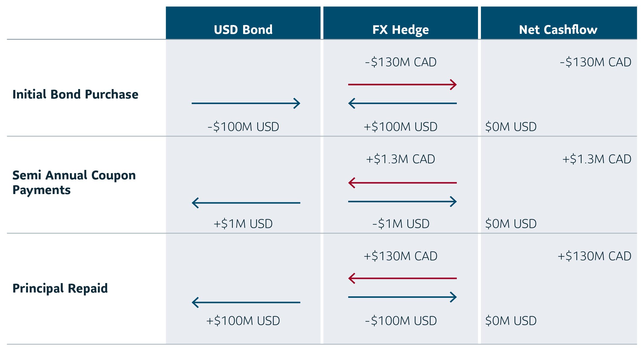
Task: Click the red arrow under -$130M CAD
Action: [402, 85]
